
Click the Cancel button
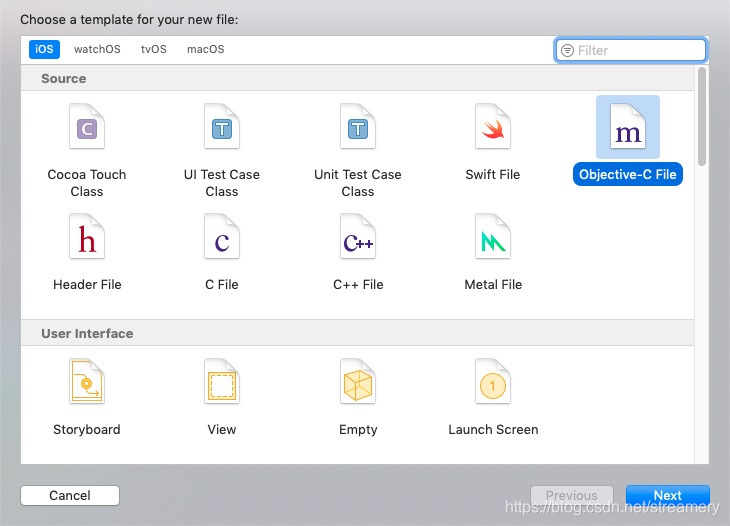pyautogui.click(x=70, y=495)
